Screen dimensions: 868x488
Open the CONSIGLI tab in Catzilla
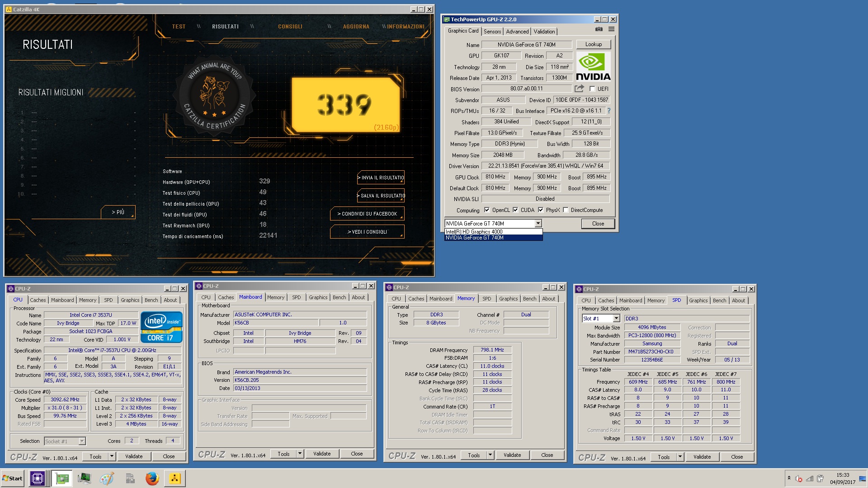click(290, 27)
